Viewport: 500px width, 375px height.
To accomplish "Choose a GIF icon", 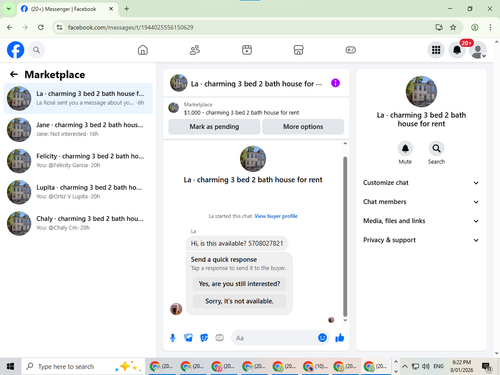I will coord(220,338).
